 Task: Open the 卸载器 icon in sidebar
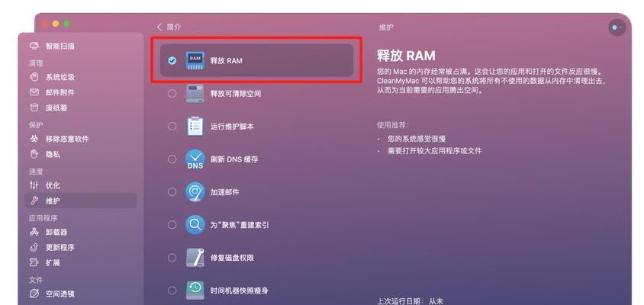34,232
